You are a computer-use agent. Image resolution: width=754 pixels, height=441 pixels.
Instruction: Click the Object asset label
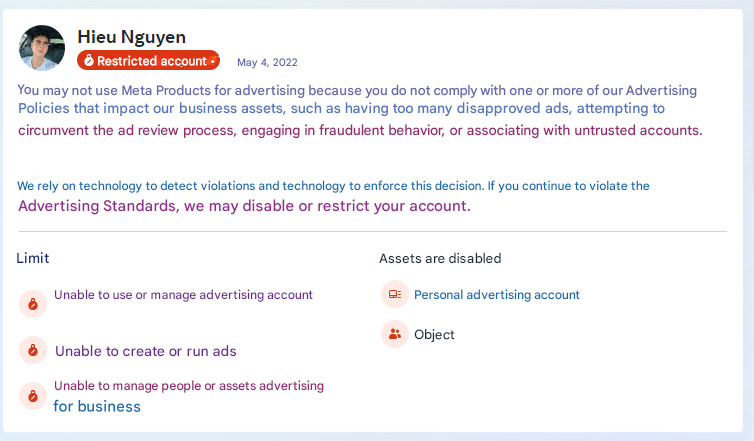(x=434, y=335)
